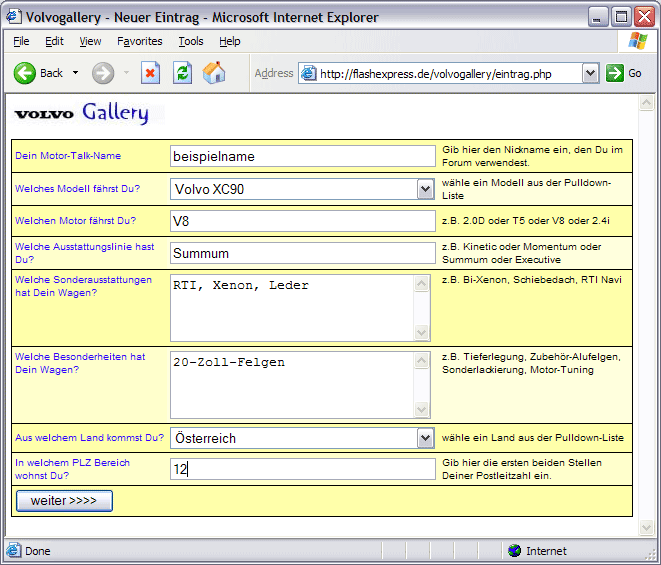This screenshot has height=565, width=661.
Task: Open the File menu
Action: 21,41
